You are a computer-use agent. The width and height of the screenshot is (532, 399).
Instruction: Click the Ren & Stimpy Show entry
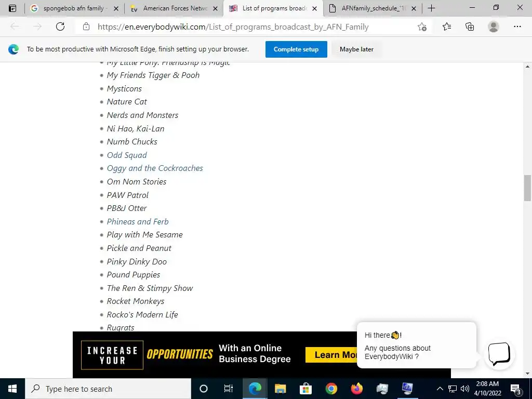pos(150,288)
